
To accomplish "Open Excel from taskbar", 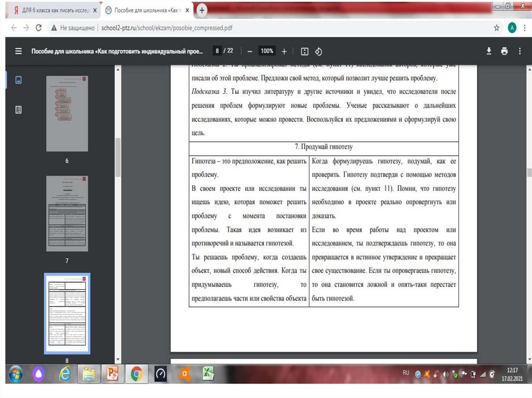I will point(208,374).
